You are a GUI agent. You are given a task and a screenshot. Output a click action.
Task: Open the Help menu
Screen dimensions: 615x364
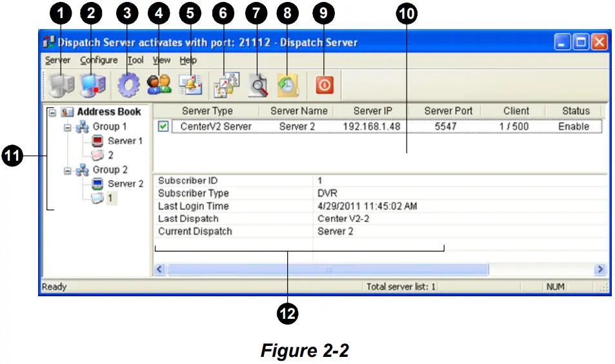[188, 60]
